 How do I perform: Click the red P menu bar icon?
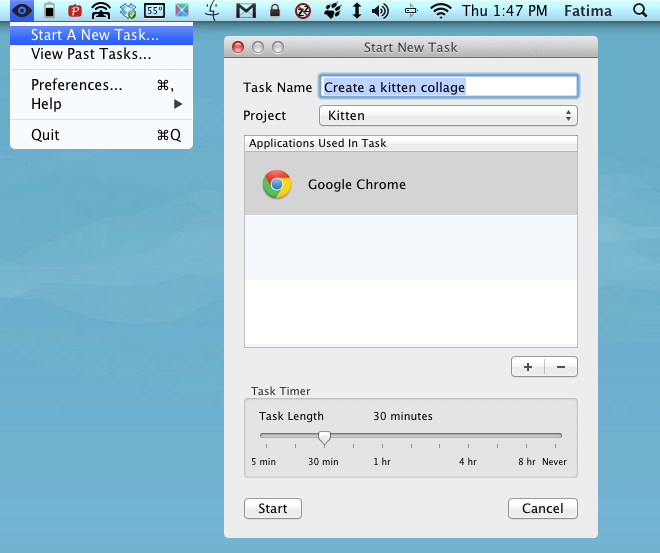(x=75, y=11)
